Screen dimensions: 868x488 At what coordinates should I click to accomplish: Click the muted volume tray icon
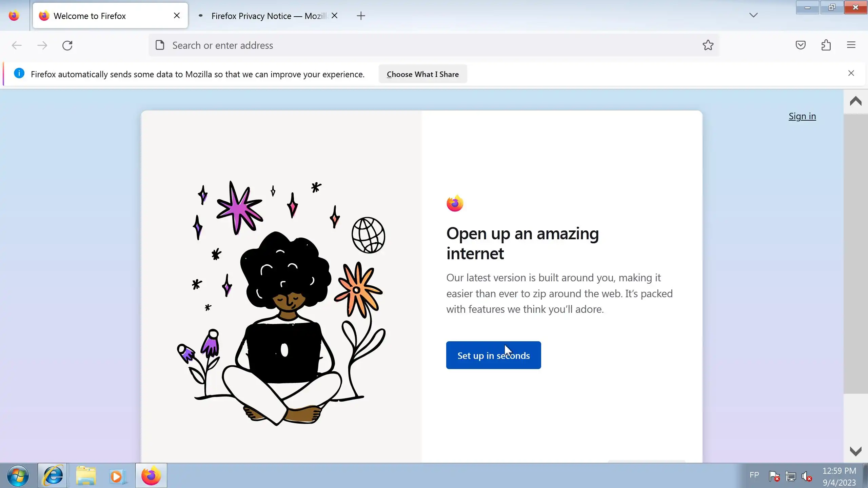[806, 476]
